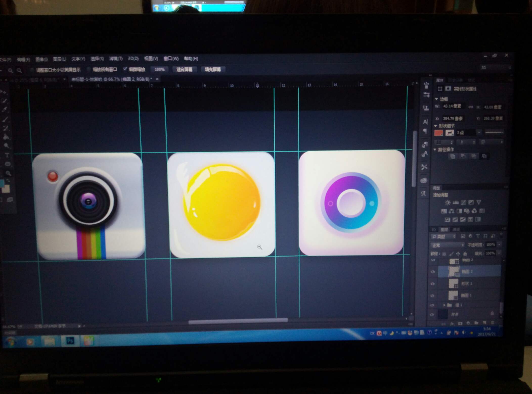532x394 pixels.
Task: Open the Character (A|) panel icon
Action: [426, 122]
